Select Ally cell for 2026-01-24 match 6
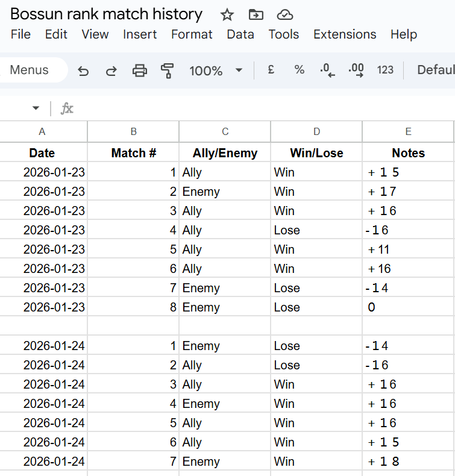Screen dimensions: 455x476 pos(225,442)
